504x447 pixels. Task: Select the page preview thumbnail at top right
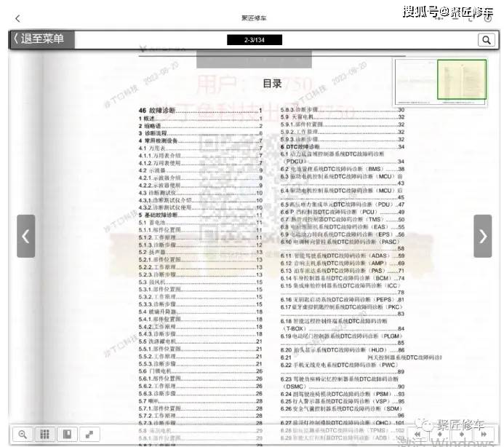tap(440, 80)
